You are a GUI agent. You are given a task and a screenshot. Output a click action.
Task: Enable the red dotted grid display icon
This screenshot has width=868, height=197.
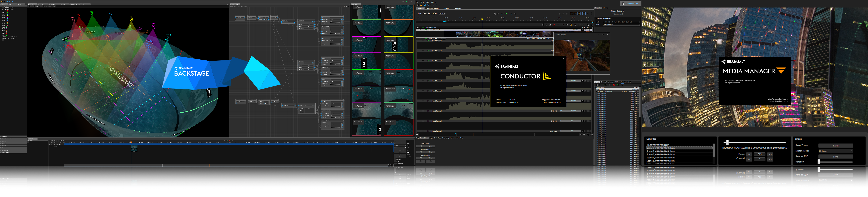[x=584, y=14]
